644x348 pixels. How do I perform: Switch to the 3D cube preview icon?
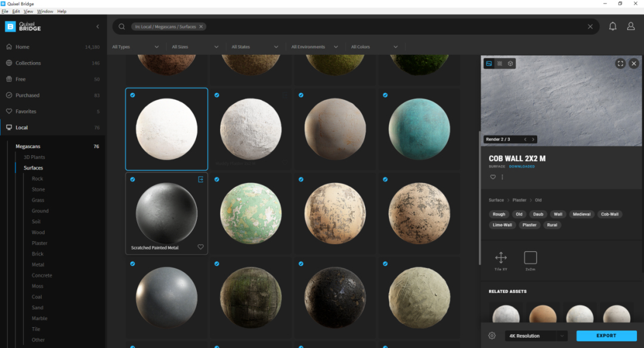click(x=510, y=63)
